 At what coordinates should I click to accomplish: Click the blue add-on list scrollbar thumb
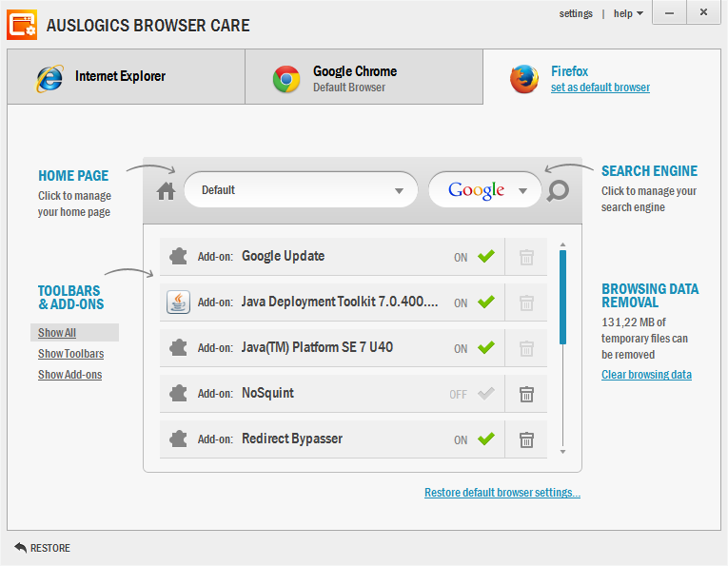pyautogui.click(x=562, y=297)
